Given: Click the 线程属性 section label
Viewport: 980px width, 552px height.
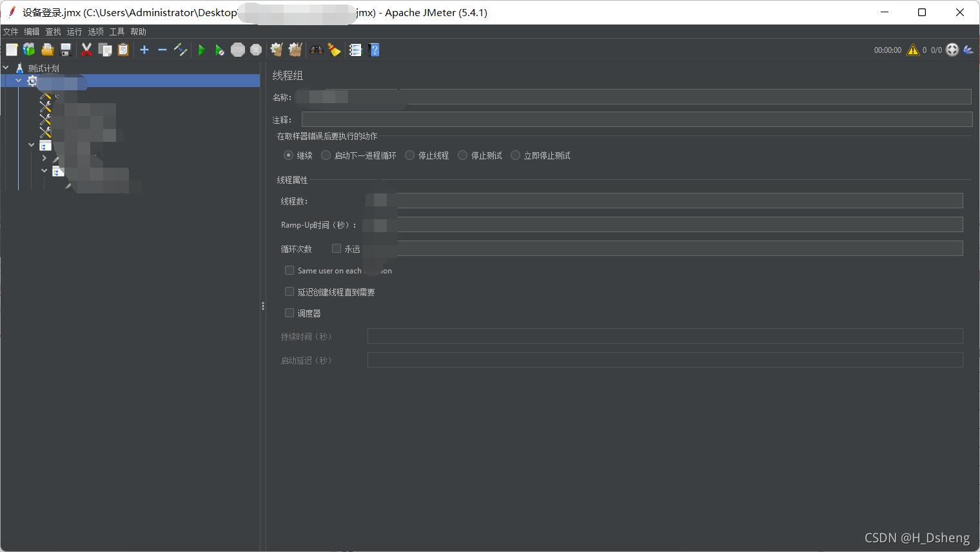Looking at the screenshot, I should pyautogui.click(x=292, y=180).
